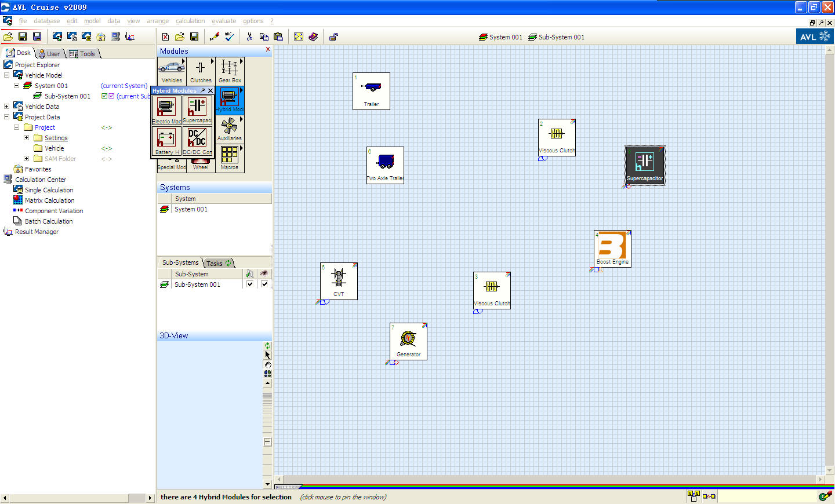
Task: Select the Supercapacitor component on canvas
Action: coord(645,165)
